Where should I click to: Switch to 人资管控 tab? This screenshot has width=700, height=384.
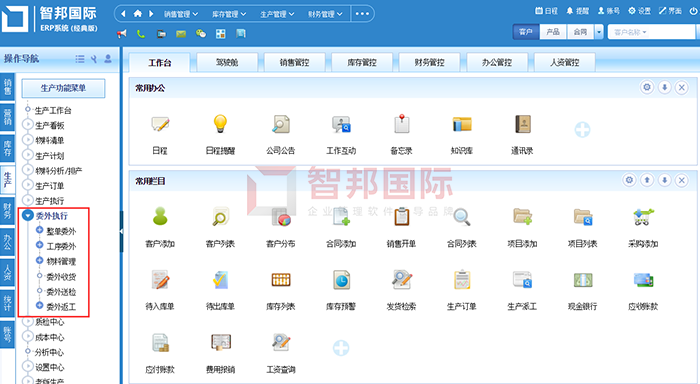pyautogui.click(x=564, y=63)
